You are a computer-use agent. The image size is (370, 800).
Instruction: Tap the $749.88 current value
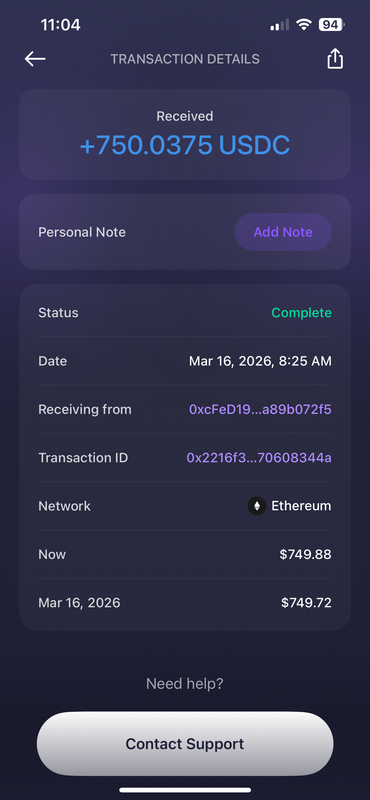[305, 555]
